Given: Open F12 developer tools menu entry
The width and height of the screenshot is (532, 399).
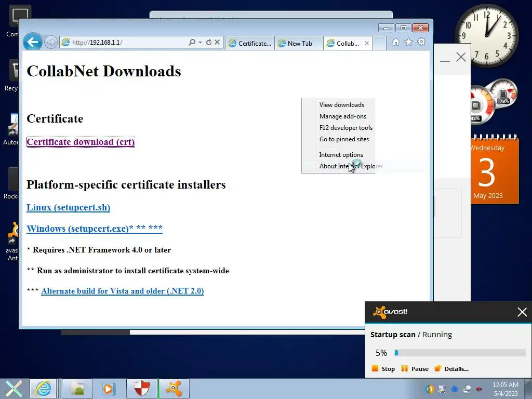Looking at the screenshot, I should click(345, 128).
